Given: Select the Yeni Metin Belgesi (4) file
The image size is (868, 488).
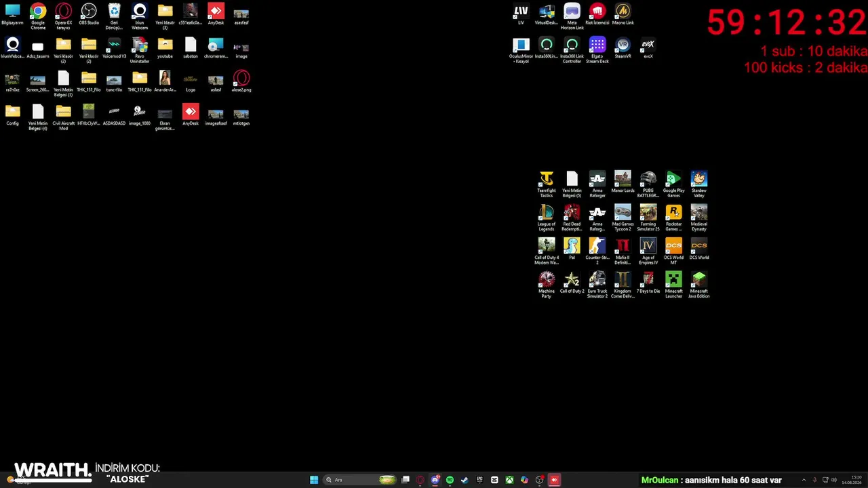Looking at the screenshot, I should 38,117.
